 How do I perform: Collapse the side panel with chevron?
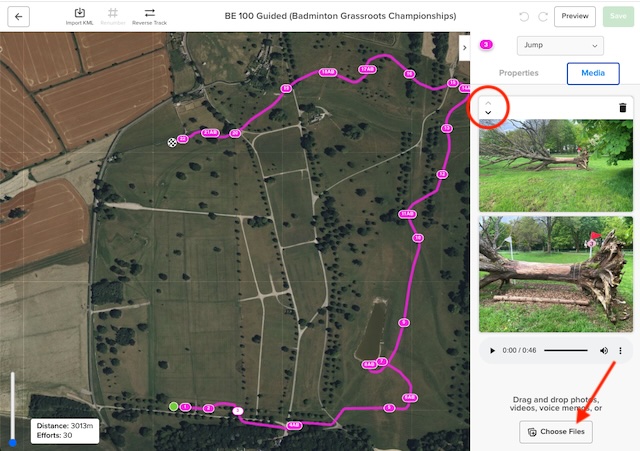464,47
